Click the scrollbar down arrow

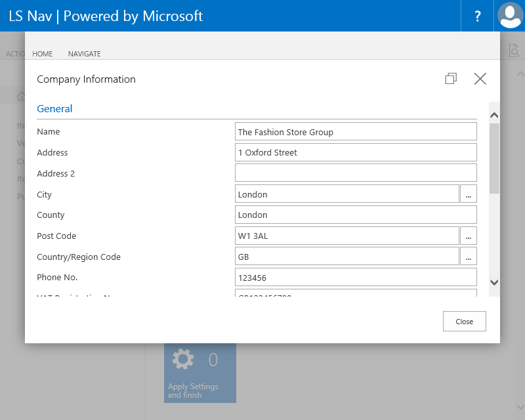click(x=495, y=282)
